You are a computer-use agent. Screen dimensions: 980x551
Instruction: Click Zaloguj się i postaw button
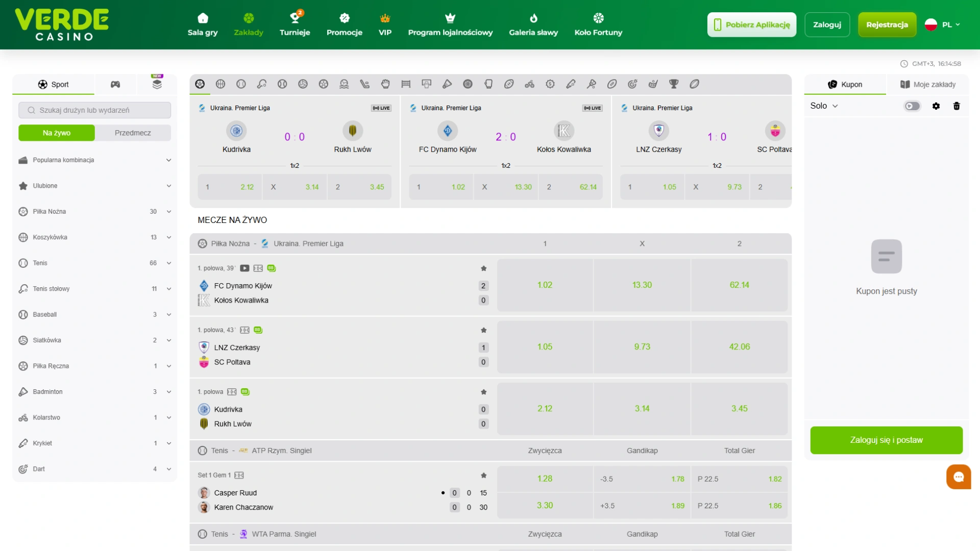tap(887, 440)
